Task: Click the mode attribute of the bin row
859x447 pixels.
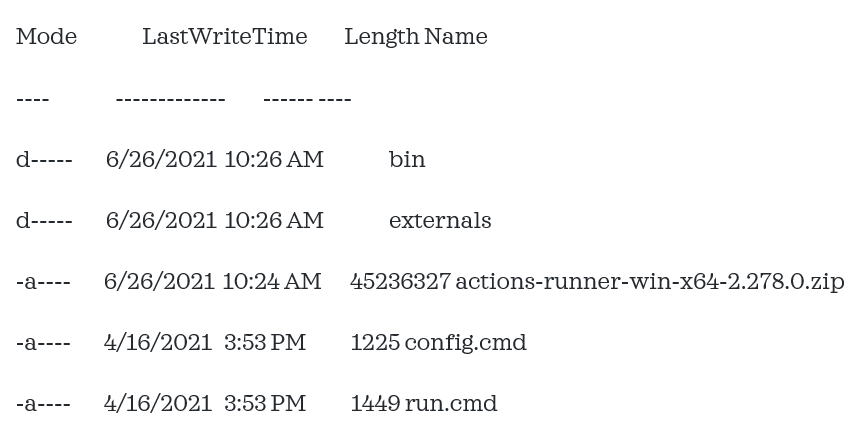Action: point(44,160)
